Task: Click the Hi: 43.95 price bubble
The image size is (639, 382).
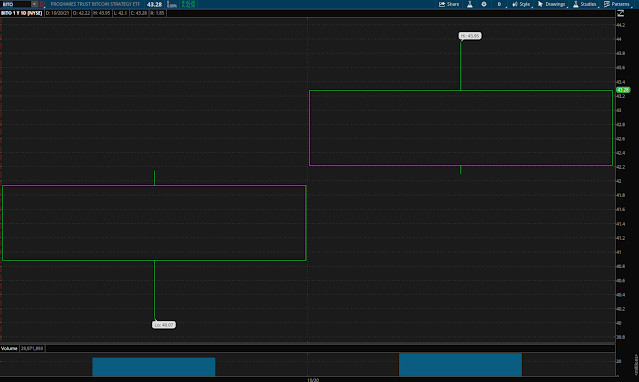Action: tap(470, 36)
